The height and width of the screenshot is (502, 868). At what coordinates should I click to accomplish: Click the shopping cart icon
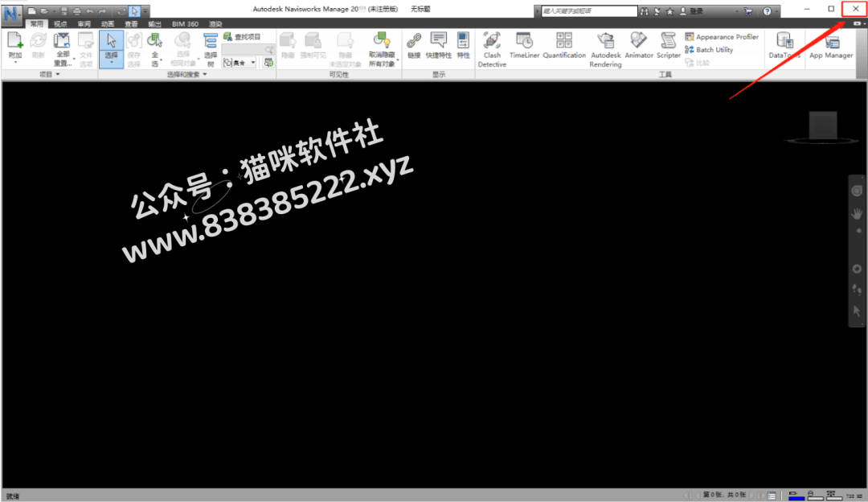[748, 11]
